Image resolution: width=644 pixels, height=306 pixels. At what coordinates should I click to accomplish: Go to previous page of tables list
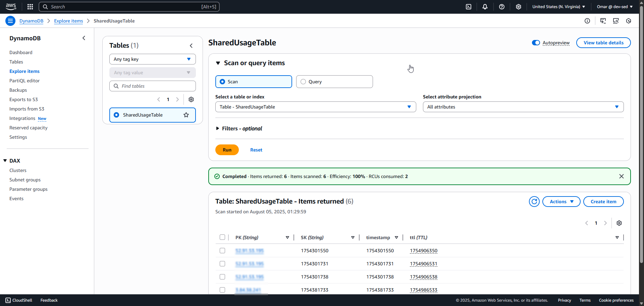coord(159,99)
